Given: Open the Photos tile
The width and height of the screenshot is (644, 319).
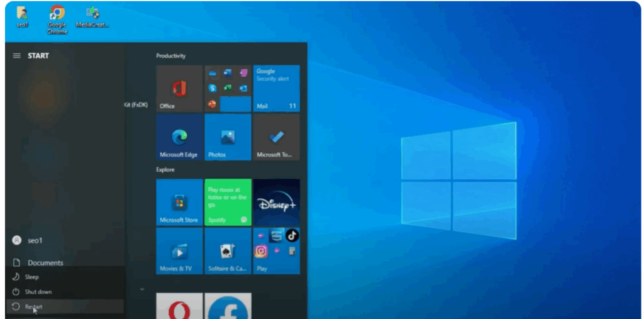Looking at the screenshot, I should point(228,137).
